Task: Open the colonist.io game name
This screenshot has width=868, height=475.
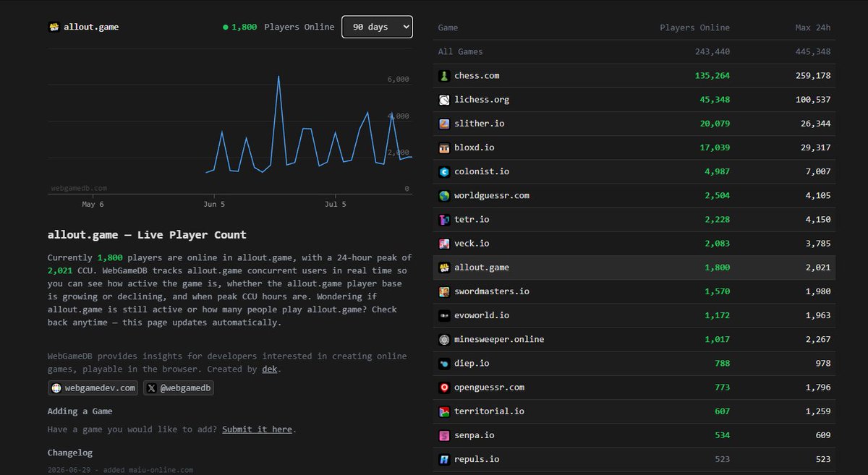Action: (482, 171)
